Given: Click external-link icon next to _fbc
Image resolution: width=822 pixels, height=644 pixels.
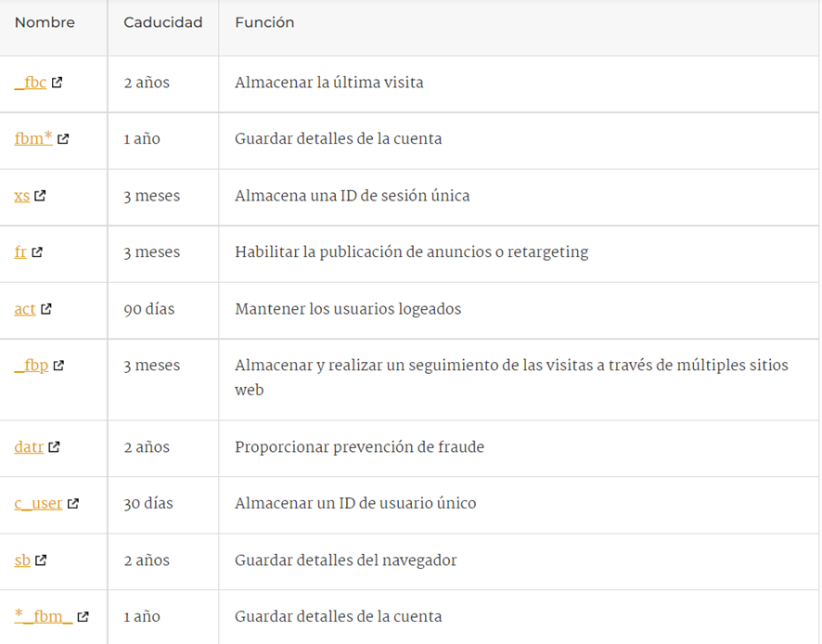Looking at the screenshot, I should (58, 83).
